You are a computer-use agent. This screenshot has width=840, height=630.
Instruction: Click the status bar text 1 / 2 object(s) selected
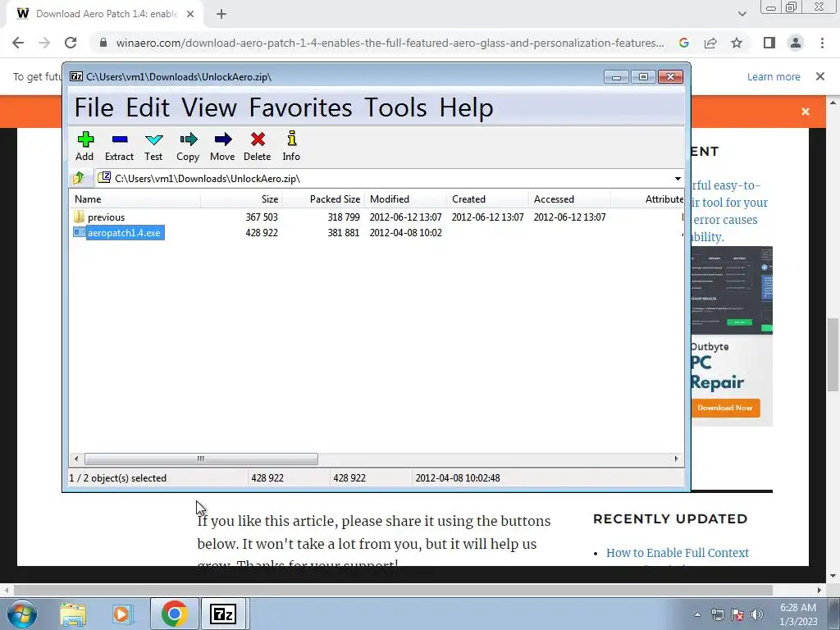[x=118, y=478]
